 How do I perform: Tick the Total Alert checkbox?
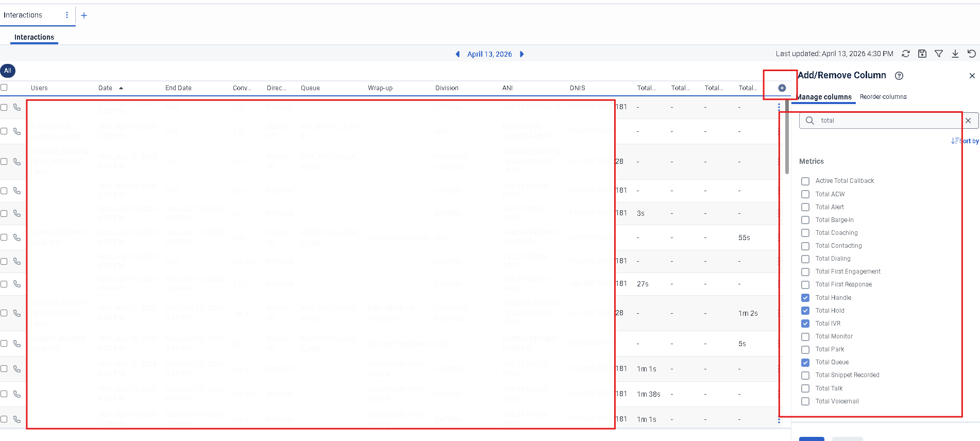(x=805, y=207)
